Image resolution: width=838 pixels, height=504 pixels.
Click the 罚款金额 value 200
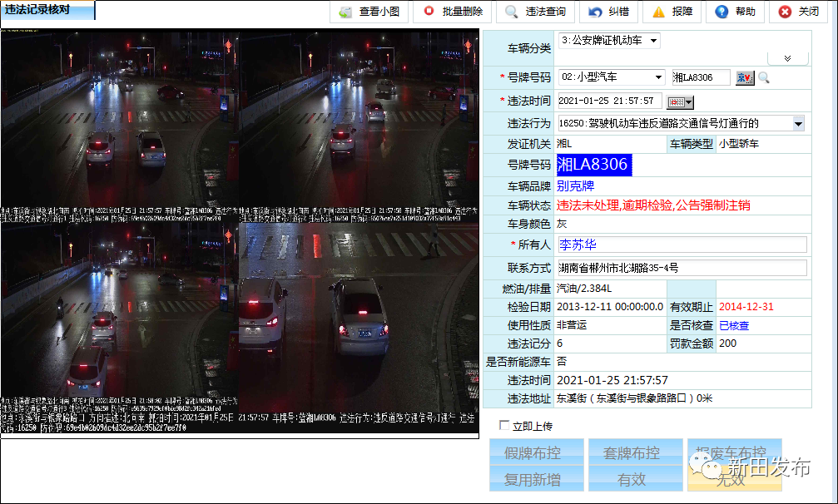[x=727, y=343]
